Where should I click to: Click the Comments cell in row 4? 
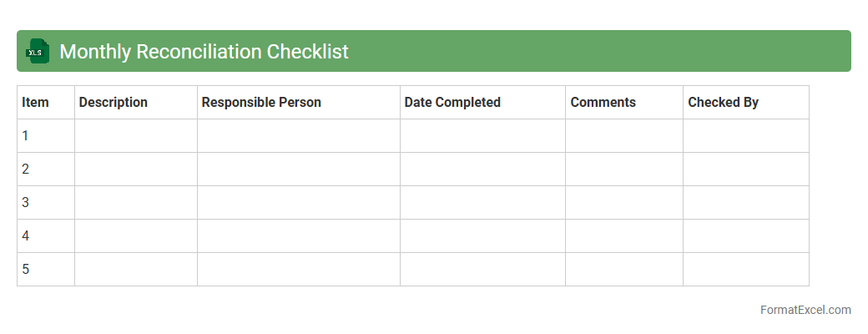(623, 236)
